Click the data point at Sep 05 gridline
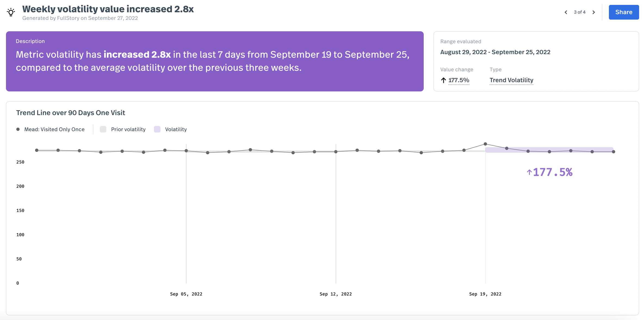The width and height of the screenshot is (644, 320). 186,151
